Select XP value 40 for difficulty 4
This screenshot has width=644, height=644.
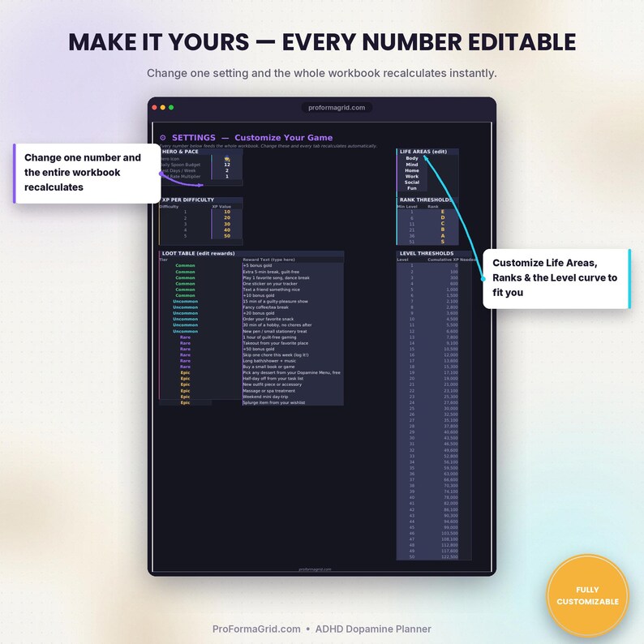coord(227,230)
